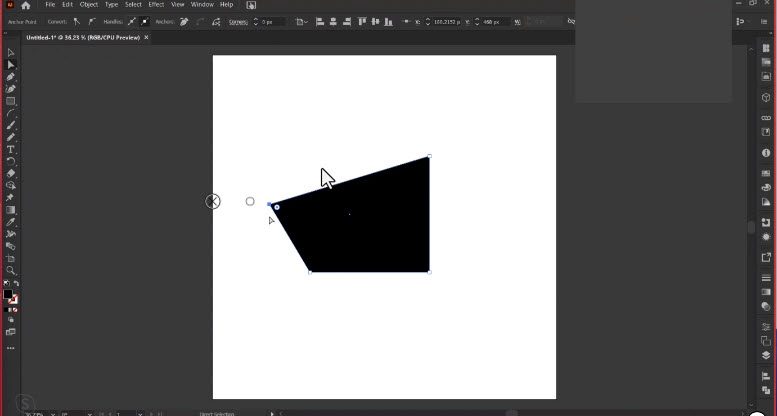Select the Eraser tool
Screen dimensions: 777x416
(x=10, y=174)
